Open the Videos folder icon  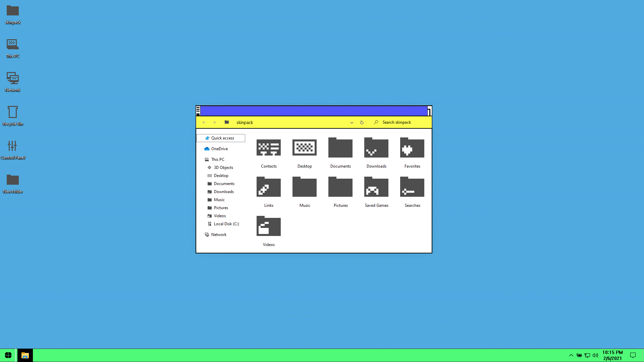click(x=269, y=226)
